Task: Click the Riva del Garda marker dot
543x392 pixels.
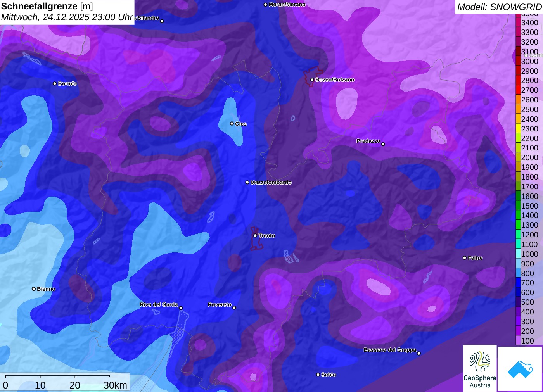Action: click(x=181, y=308)
